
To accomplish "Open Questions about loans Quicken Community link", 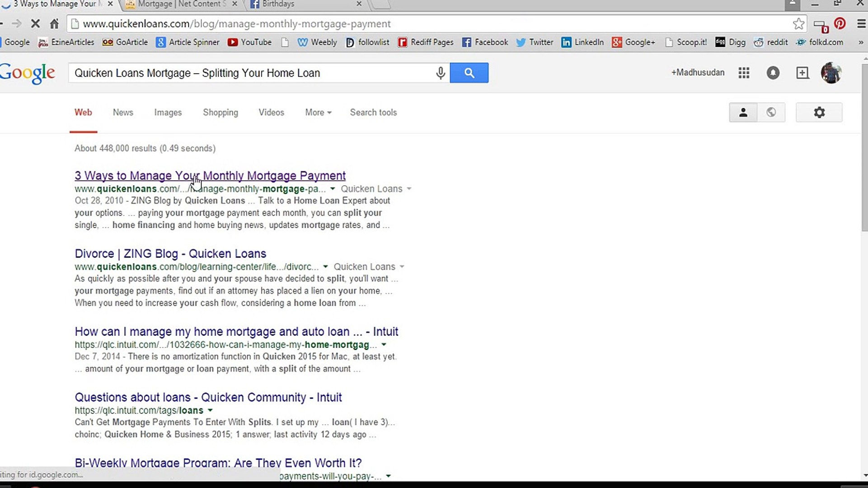I will [208, 397].
